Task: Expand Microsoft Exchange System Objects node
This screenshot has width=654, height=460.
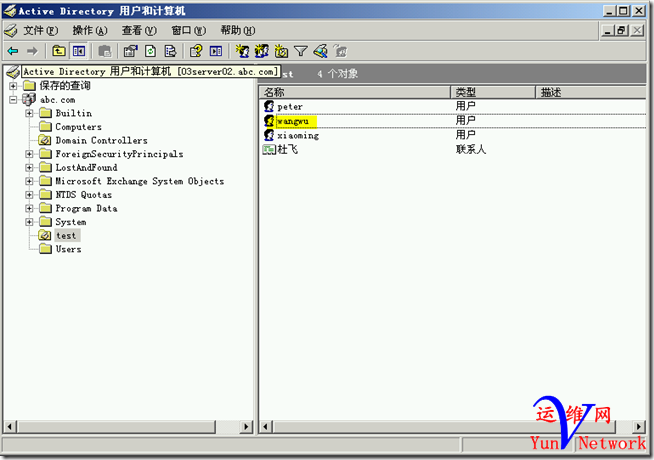Action: click(29, 181)
